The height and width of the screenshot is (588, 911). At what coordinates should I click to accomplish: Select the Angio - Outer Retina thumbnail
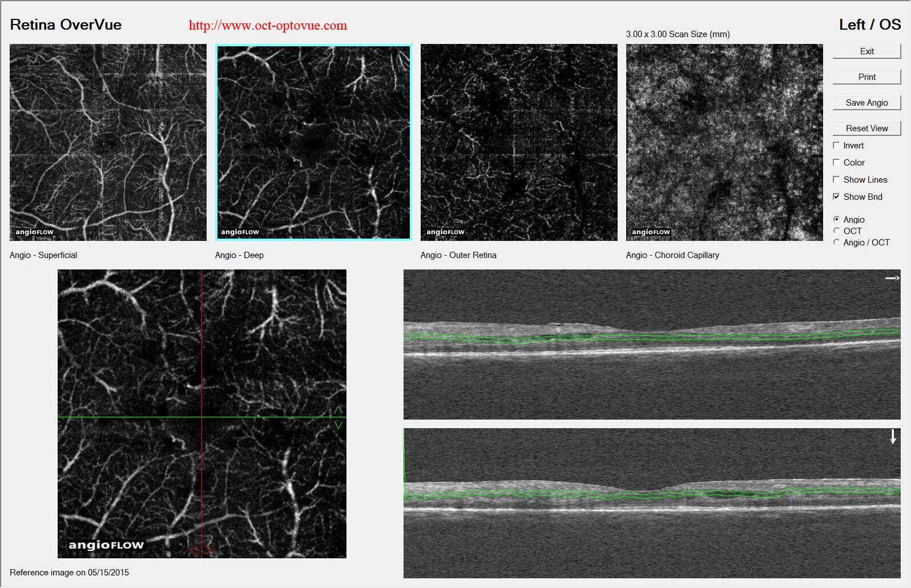click(x=519, y=143)
